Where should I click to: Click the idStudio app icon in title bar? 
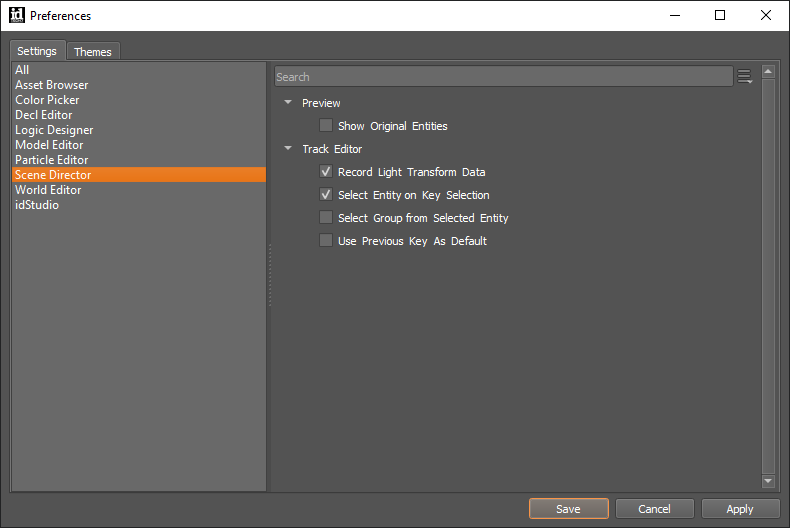(x=17, y=15)
